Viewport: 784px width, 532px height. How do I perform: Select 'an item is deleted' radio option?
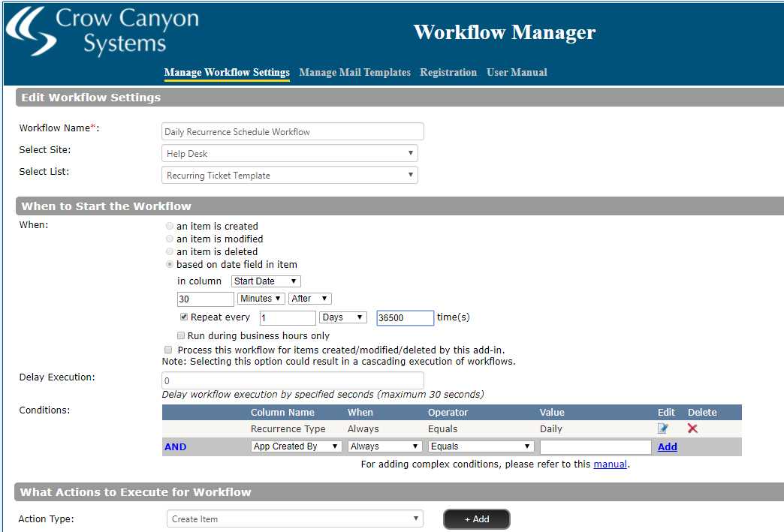click(x=170, y=252)
